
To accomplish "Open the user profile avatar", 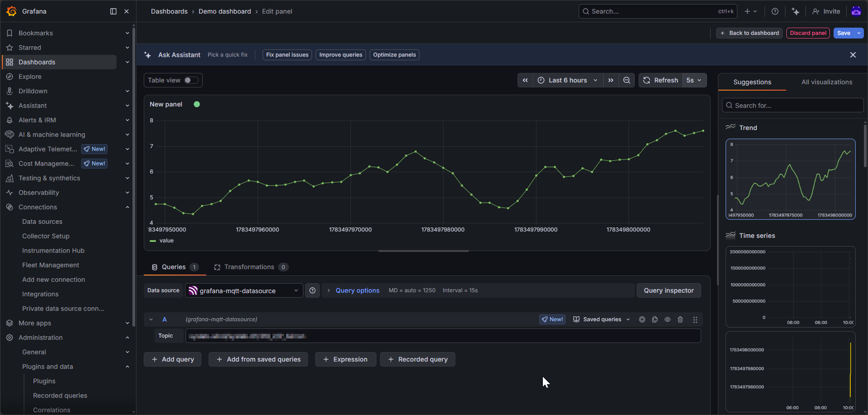I will (856, 11).
